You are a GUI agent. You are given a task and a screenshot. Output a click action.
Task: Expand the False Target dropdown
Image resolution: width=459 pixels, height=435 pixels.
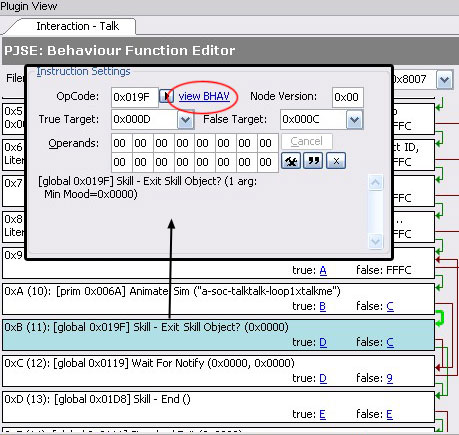coord(354,120)
